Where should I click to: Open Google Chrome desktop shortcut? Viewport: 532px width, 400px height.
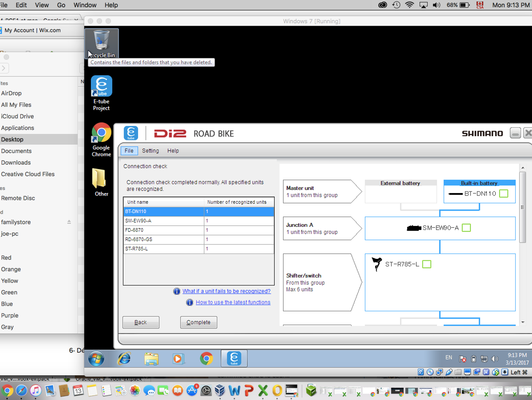click(101, 140)
